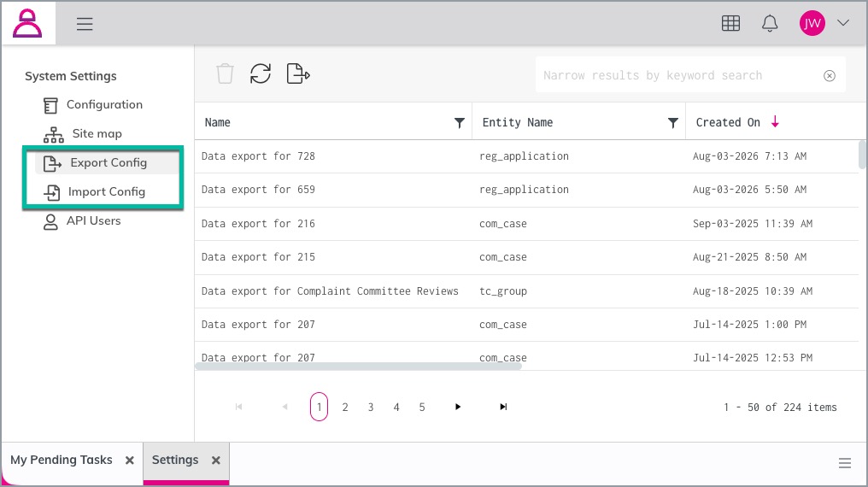Image resolution: width=868 pixels, height=487 pixels.
Task: Open the hamburger menu in header
Action: click(84, 24)
